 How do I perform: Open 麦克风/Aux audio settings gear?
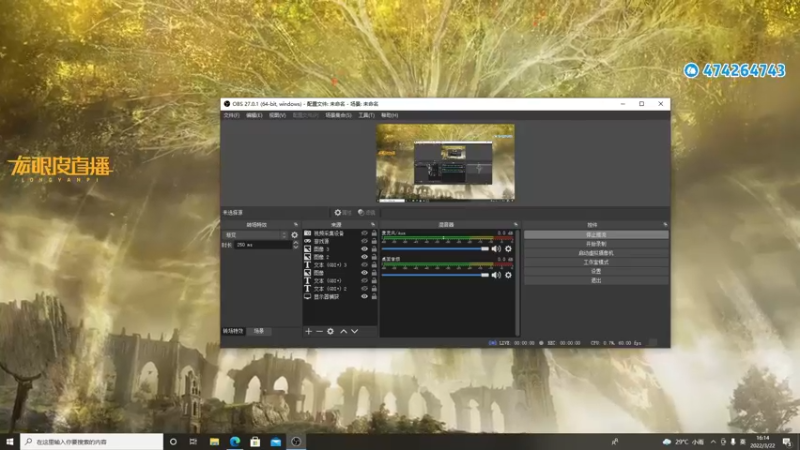508,249
